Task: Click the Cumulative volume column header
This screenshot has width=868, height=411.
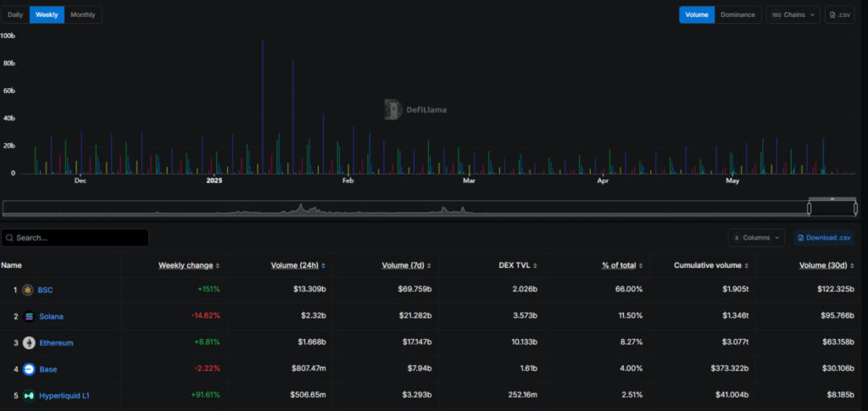Action: 708,265
